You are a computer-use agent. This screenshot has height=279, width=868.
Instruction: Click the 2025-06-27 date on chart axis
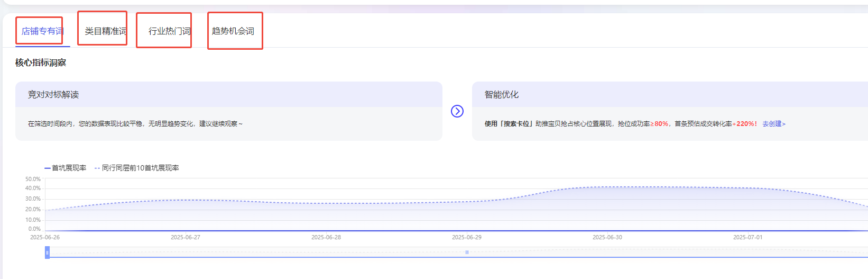[186, 237]
